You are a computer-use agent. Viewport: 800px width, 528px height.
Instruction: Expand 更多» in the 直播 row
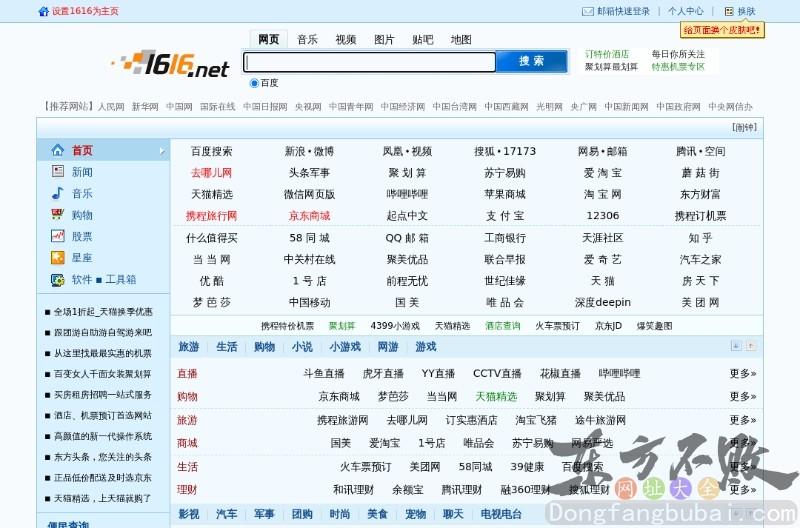click(x=743, y=373)
